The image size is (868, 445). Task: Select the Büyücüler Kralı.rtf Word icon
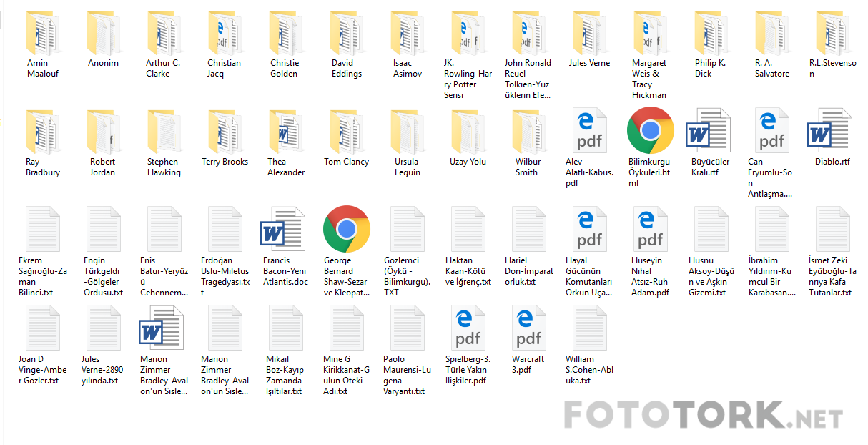(708, 130)
